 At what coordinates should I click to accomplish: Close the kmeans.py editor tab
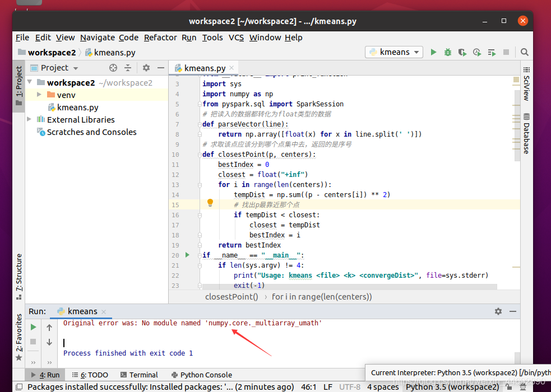(x=231, y=68)
